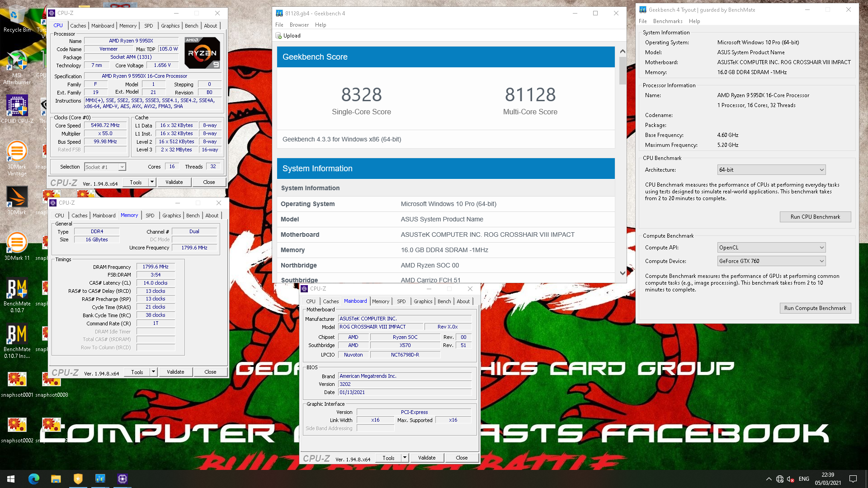868x488 pixels.
Task: Open Windows Security shield taskbar icon
Action: 78,479
